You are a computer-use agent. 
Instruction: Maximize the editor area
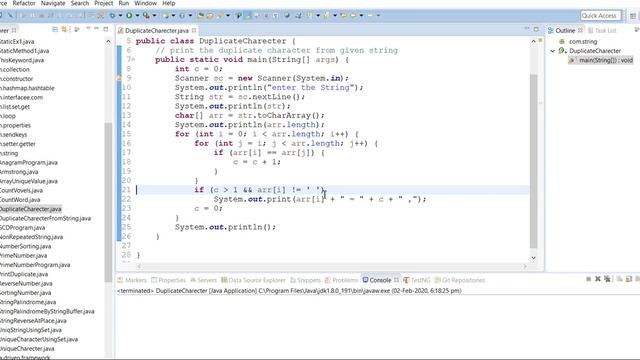point(536,29)
